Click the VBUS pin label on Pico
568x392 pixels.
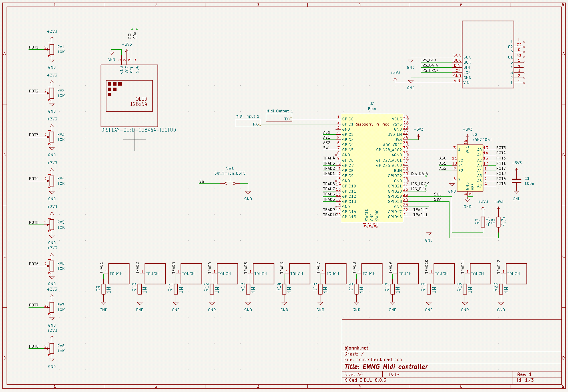397,119
